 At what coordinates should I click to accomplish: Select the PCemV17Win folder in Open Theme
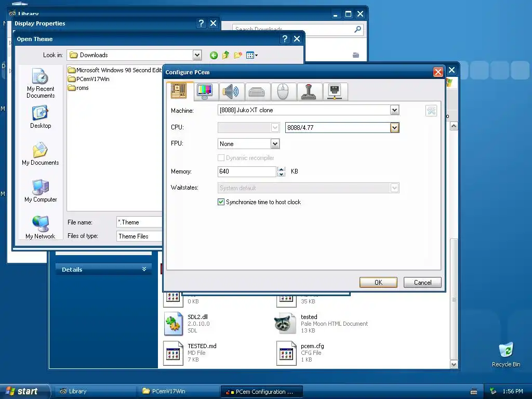click(88, 79)
